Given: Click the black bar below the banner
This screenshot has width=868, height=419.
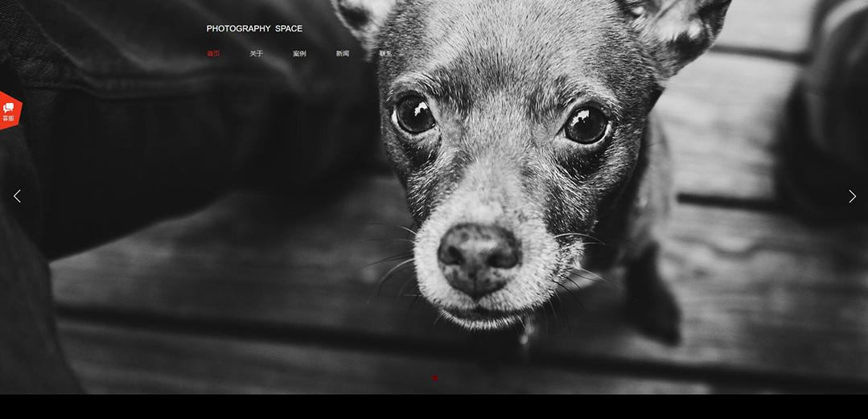Looking at the screenshot, I should click(434, 407).
